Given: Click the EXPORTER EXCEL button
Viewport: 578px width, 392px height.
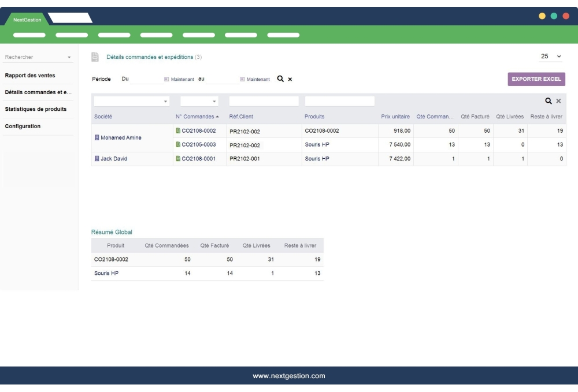Looking at the screenshot, I should (x=536, y=79).
